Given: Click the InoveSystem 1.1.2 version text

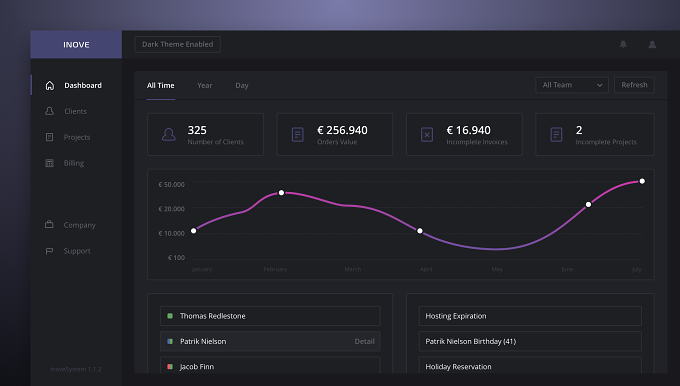Looking at the screenshot, I should pos(76,369).
